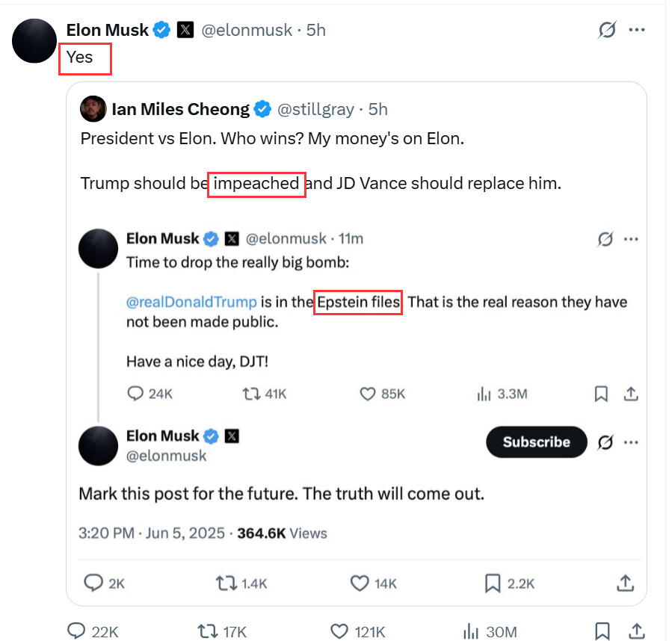Open the 3:20 PM Jun 5, 2025 timestamp

152,533
